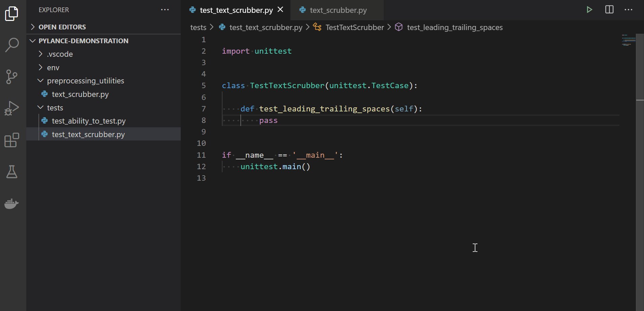Select the OPEN EDITORS section header
The height and width of the screenshot is (311, 644).
tap(62, 27)
